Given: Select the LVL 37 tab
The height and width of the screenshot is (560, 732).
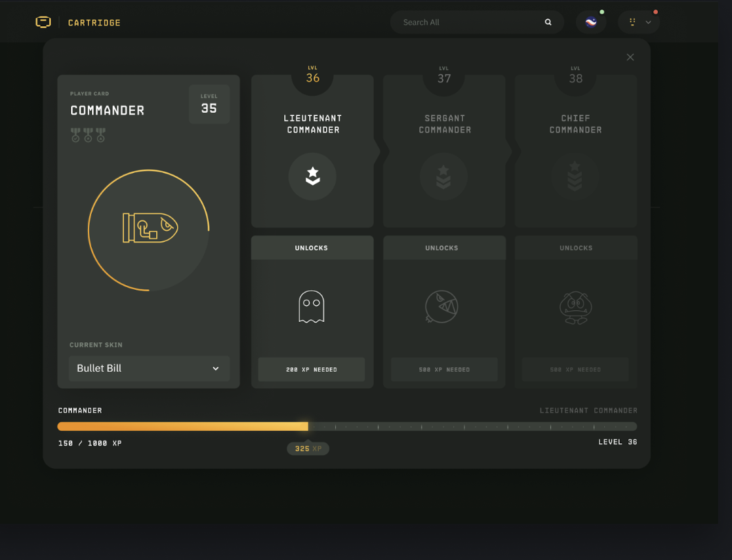Looking at the screenshot, I should (x=444, y=76).
